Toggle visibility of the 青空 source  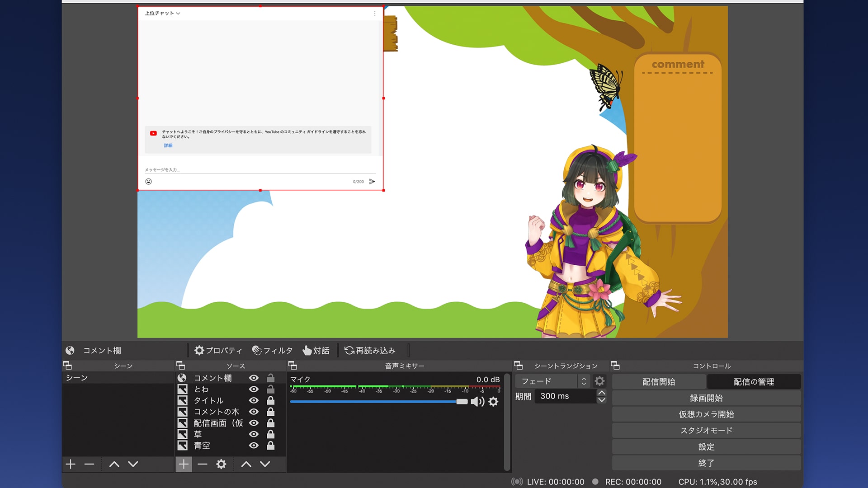click(x=254, y=446)
